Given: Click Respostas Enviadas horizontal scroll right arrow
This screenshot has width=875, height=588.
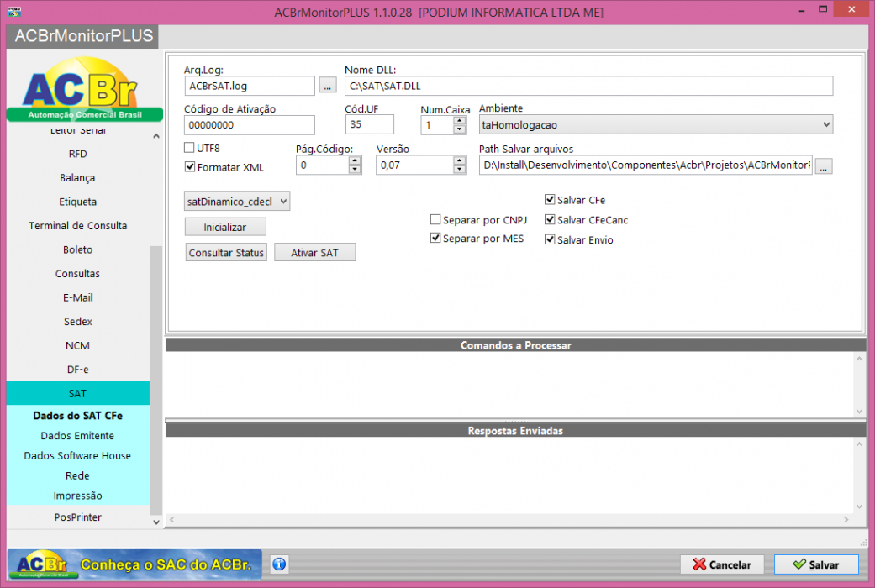Looking at the screenshot, I should click(x=846, y=519).
